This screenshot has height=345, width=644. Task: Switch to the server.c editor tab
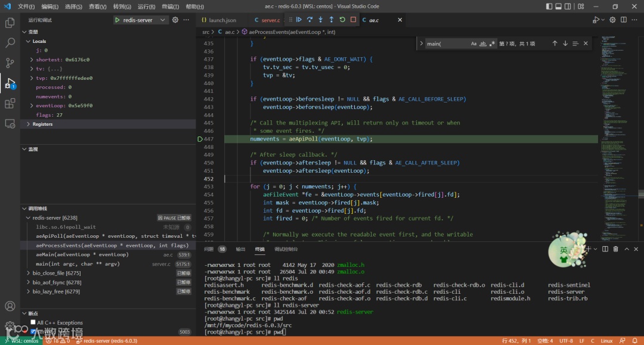270,20
